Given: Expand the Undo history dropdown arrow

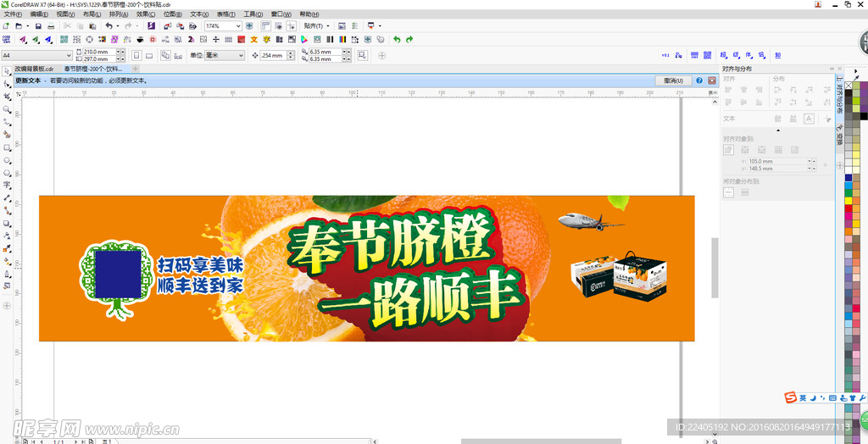Looking at the screenshot, I should coord(117,26).
